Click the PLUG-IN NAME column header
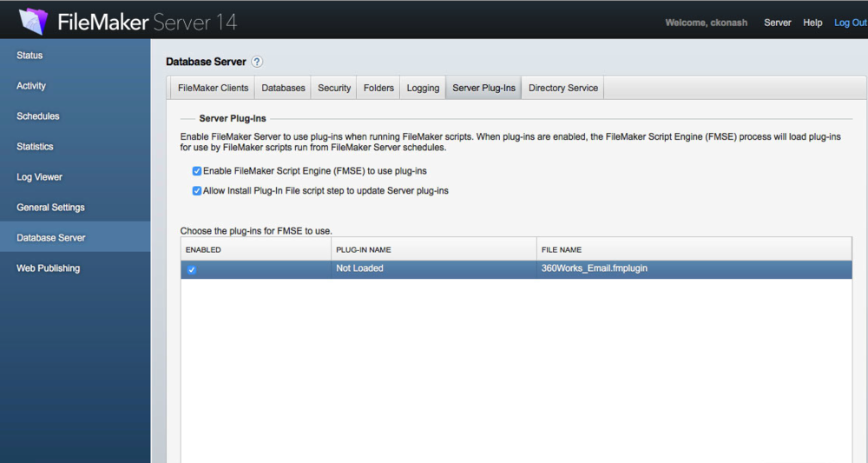The height and width of the screenshot is (463, 868). pos(434,250)
